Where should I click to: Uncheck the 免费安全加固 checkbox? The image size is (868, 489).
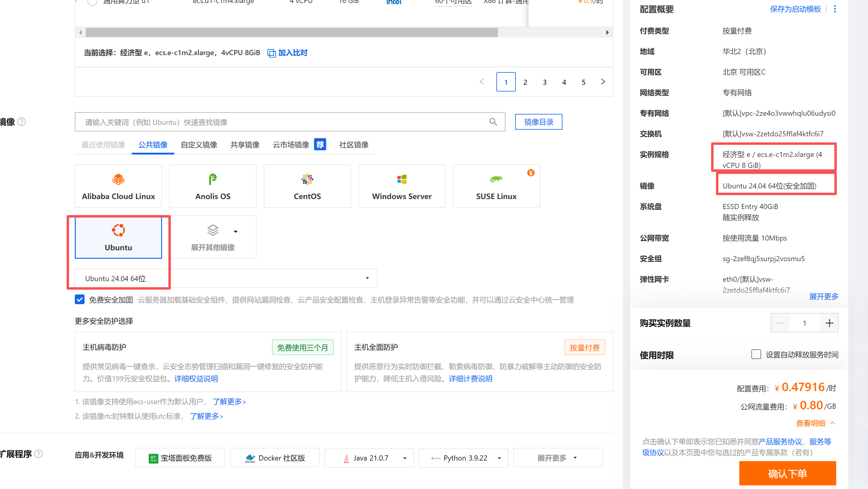[x=80, y=299]
